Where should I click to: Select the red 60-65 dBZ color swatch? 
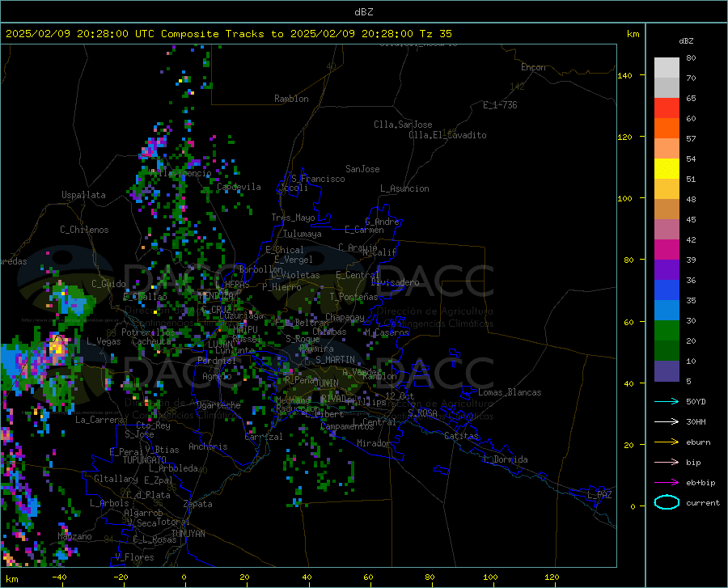(667, 108)
